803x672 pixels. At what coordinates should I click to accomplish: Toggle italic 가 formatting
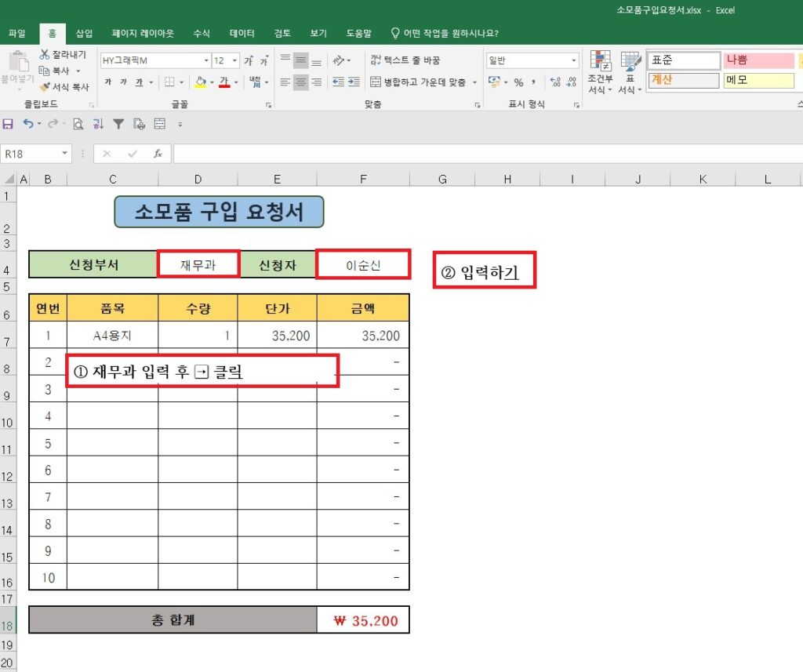click(x=123, y=82)
